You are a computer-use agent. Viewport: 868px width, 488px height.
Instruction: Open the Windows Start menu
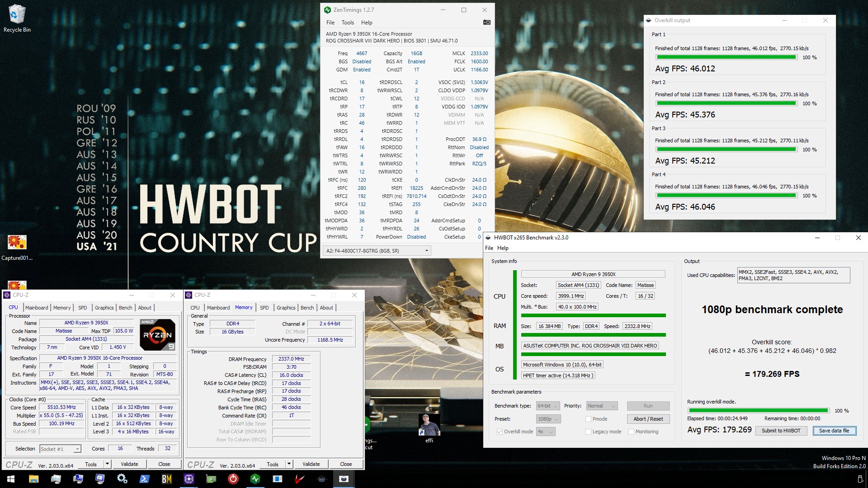tap(11, 479)
